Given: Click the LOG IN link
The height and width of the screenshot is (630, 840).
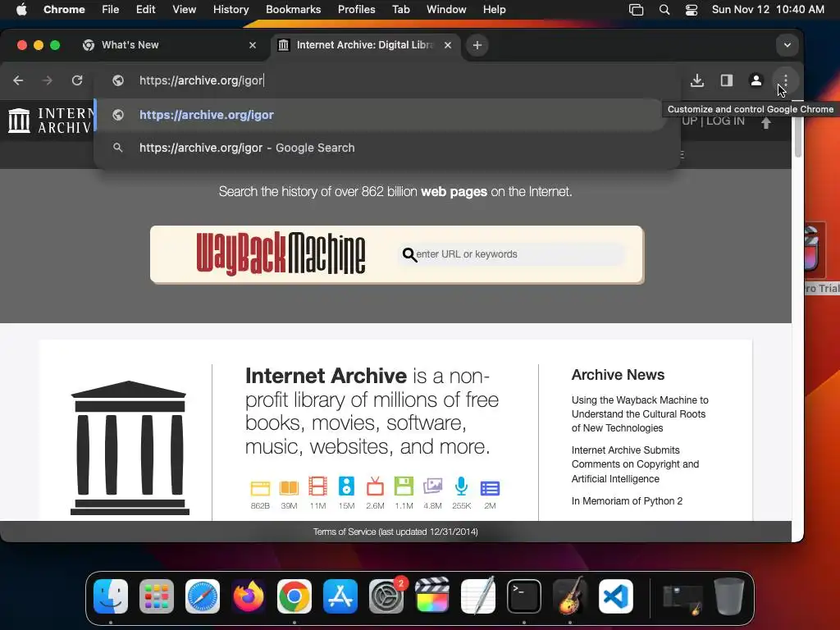Looking at the screenshot, I should (725, 121).
